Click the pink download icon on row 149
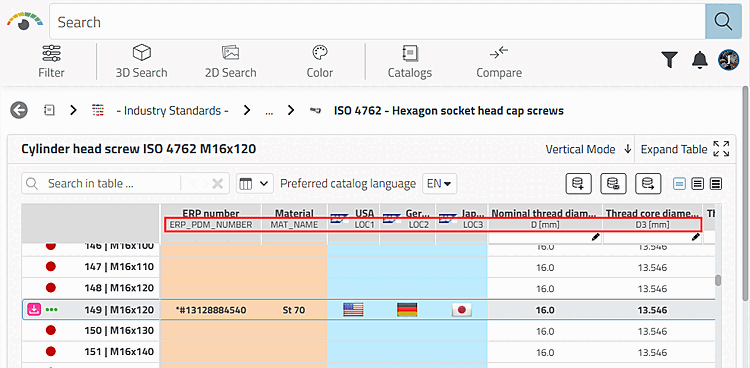750x368 pixels. coord(33,310)
